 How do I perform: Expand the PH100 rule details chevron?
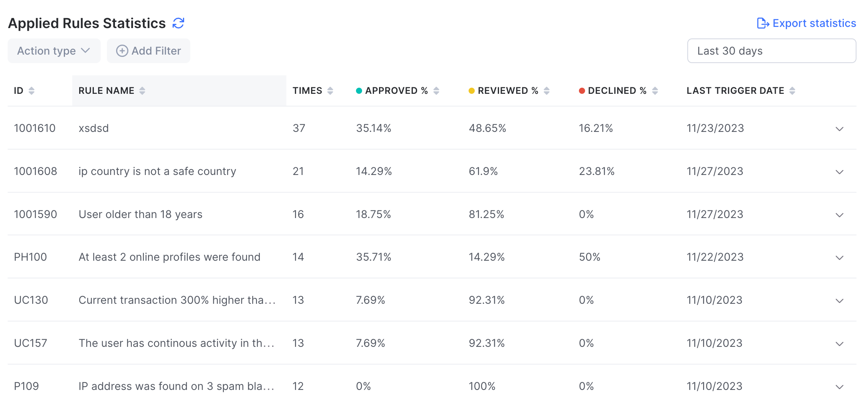[840, 258]
